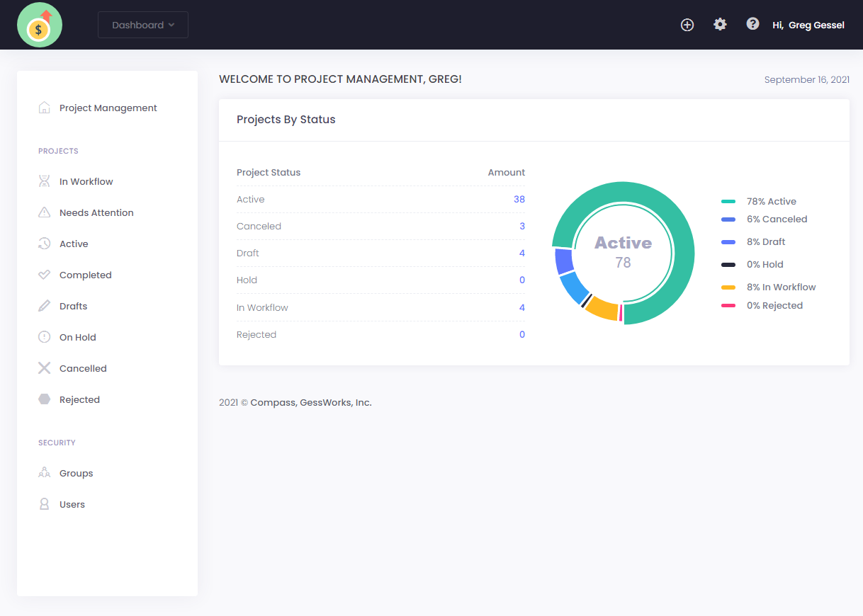
Task: Click the Compass dollar coin logo
Action: point(40,25)
